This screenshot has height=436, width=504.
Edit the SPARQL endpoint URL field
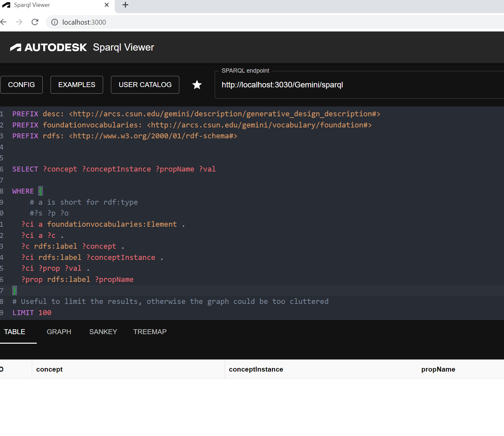[x=360, y=85]
